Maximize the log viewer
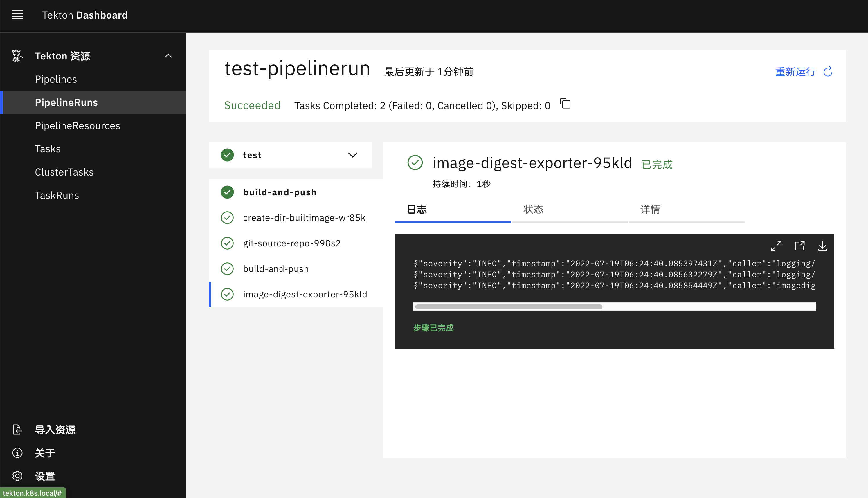The image size is (868, 498). click(776, 246)
